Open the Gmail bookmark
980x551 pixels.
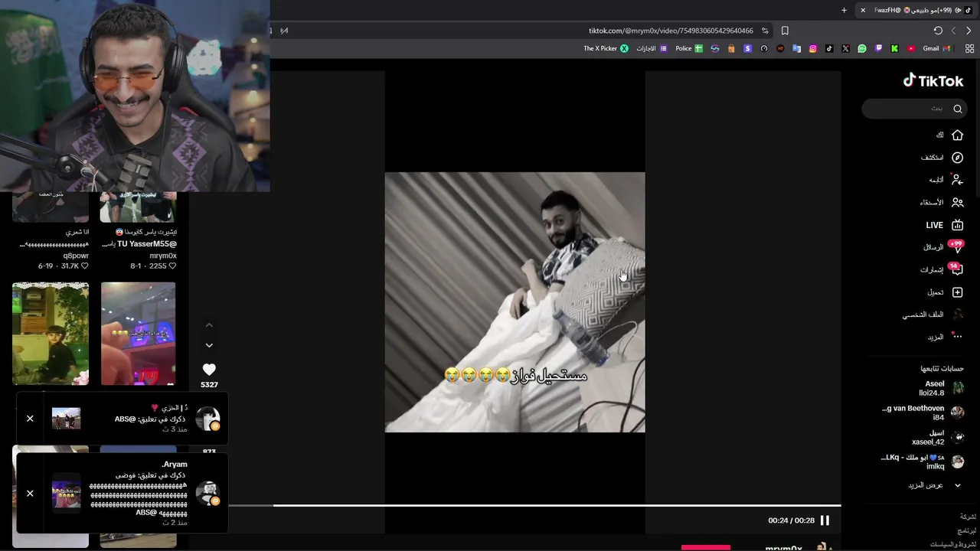(936, 48)
